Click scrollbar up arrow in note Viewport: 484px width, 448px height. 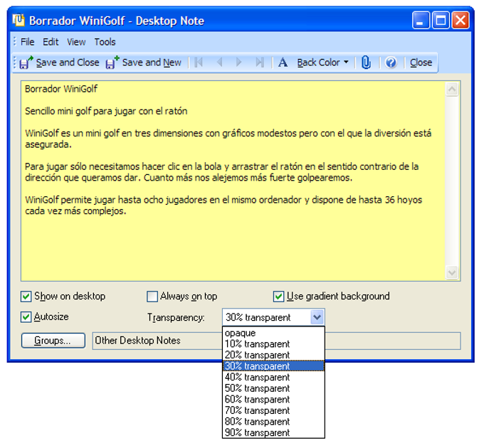[452, 90]
